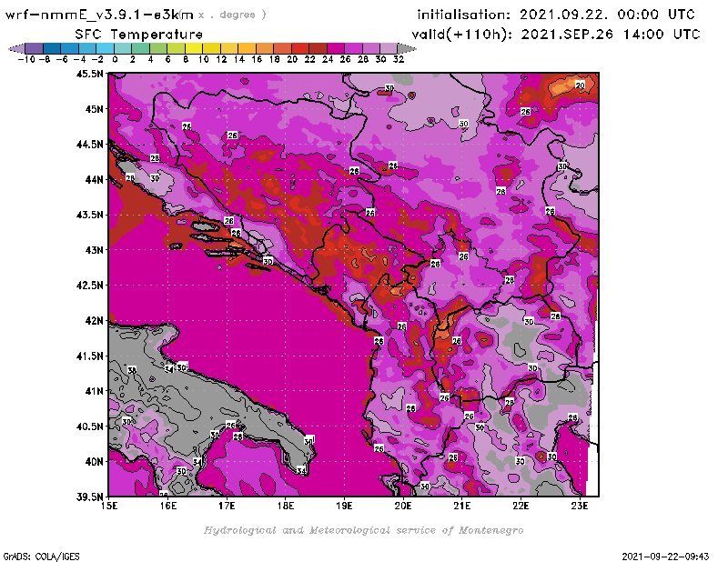Click the '40N' latitude axis label
Screen dimensions: 728x562
[x=94, y=462]
